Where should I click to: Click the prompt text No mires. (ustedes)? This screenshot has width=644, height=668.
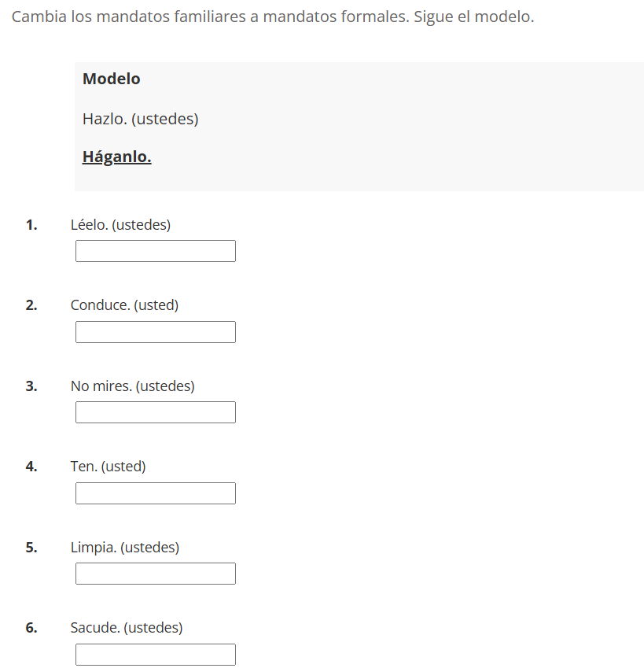(x=132, y=386)
